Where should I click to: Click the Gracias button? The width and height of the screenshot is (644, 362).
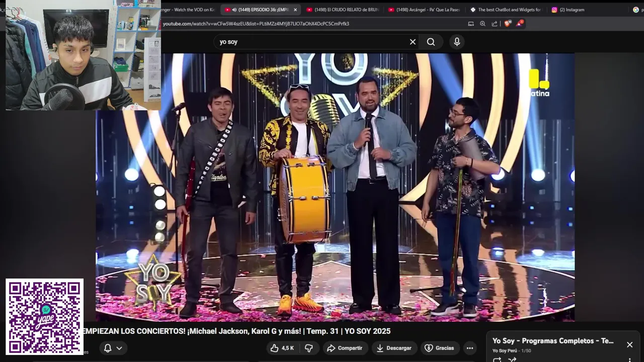[x=439, y=348]
